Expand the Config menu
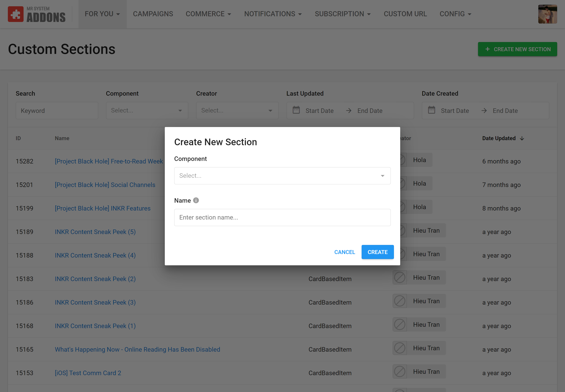The height and width of the screenshot is (392, 565). [x=455, y=14]
